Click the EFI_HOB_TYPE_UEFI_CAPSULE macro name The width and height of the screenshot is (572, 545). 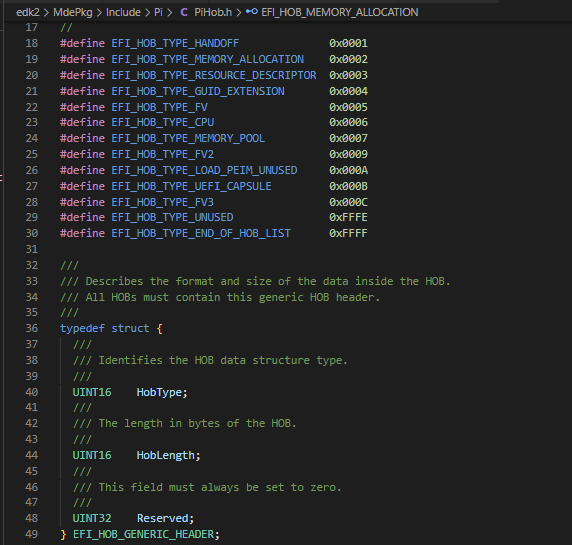tap(191, 186)
